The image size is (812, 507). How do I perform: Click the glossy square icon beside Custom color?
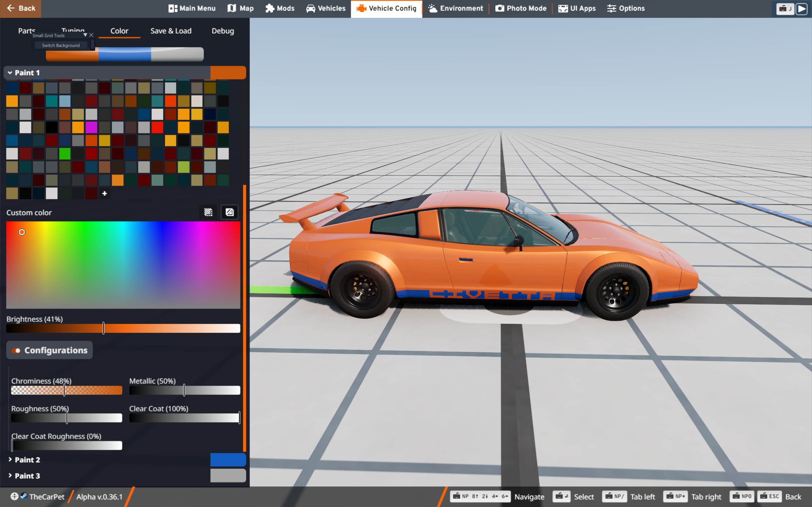[x=230, y=212]
